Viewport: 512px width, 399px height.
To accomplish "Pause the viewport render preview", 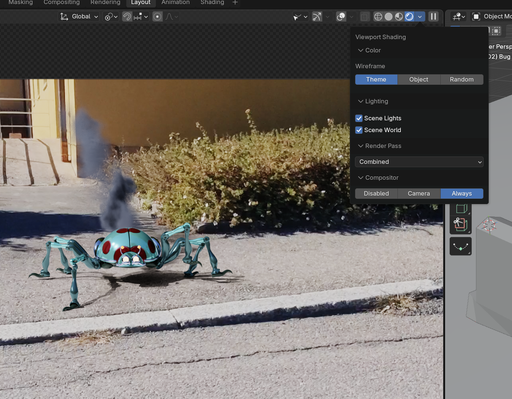I will (433, 17).
